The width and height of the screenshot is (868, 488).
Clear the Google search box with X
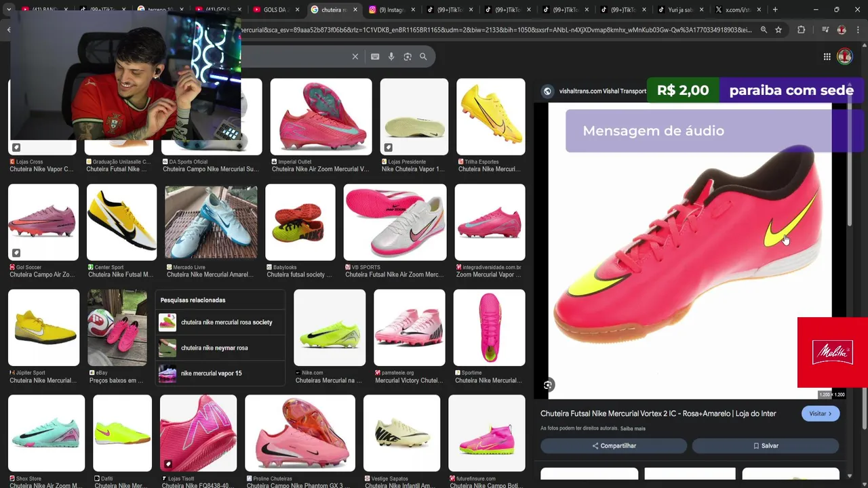(x=355, y=57)
